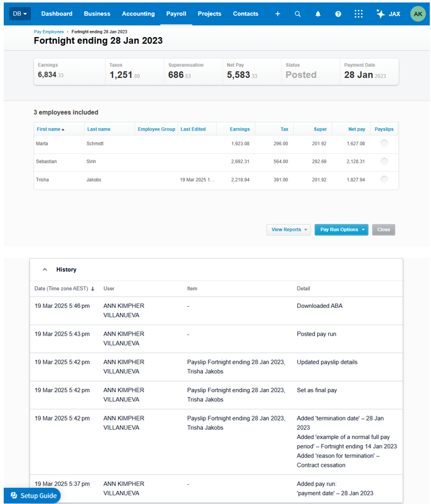The width and height of the screenshot is (431, 504).
Task: Open the AK user avatar menu
Action: click(x=418, y=14)
